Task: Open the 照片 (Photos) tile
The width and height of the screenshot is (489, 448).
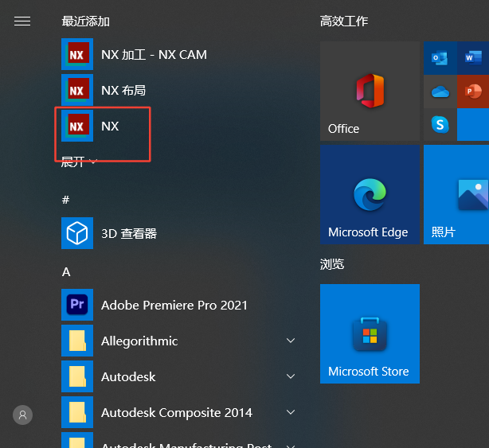Action: coord(456,194)
